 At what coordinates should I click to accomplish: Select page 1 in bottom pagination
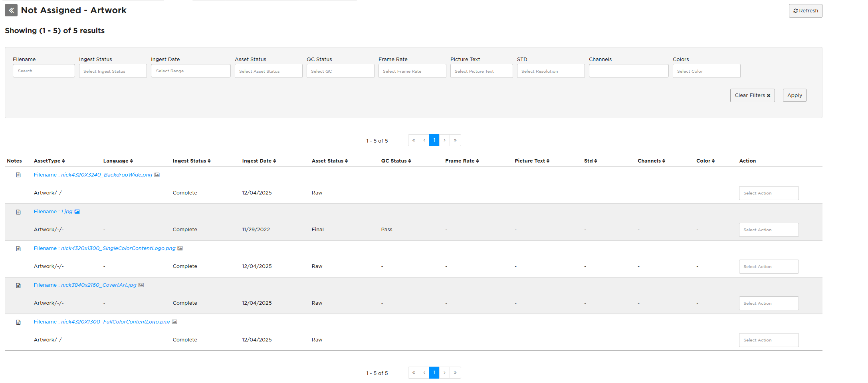[434, 373]
